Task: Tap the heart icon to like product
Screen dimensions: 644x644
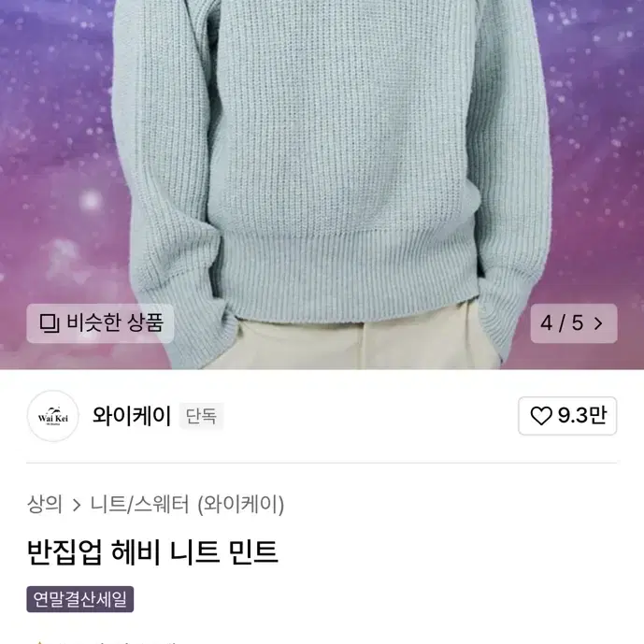Action: pyautogui.click(x=541, y=416)
